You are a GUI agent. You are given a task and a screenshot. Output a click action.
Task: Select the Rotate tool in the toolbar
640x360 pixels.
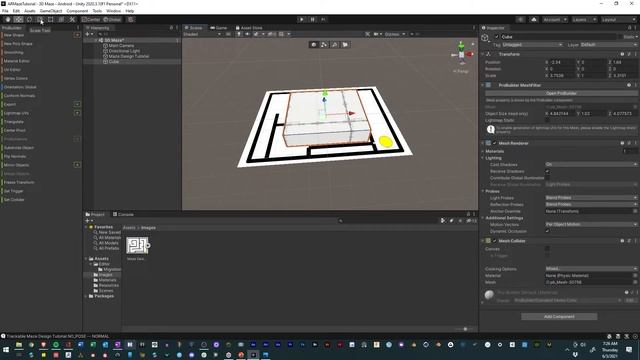click(x=29, y=19)
